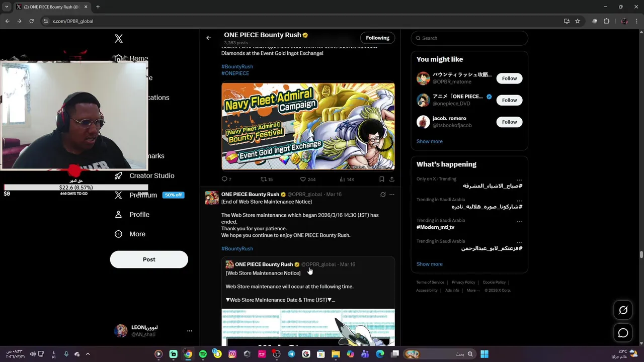644x362 pixels.
Task: Show more under What's happening
Action: tap(430, 264)
